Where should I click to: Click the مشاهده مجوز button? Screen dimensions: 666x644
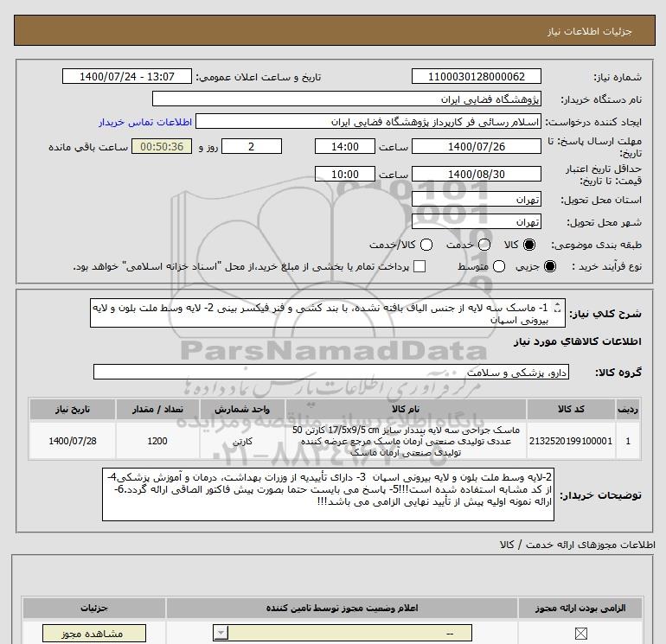[94, 634]
